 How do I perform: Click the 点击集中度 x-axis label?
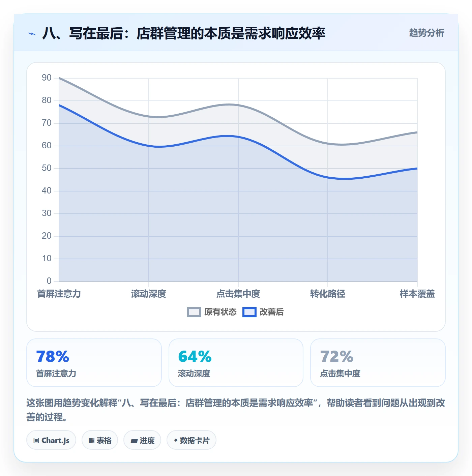coord(238,294)
